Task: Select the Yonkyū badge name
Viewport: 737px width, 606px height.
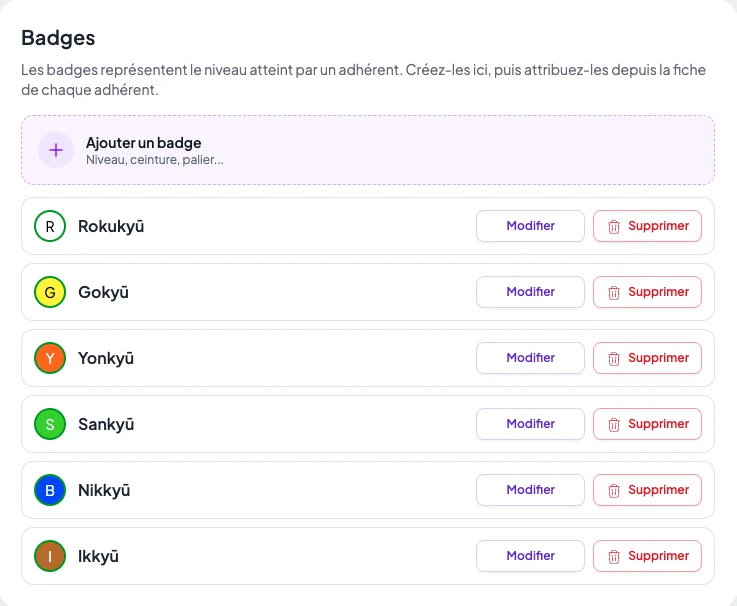Action: pos(106,358)
